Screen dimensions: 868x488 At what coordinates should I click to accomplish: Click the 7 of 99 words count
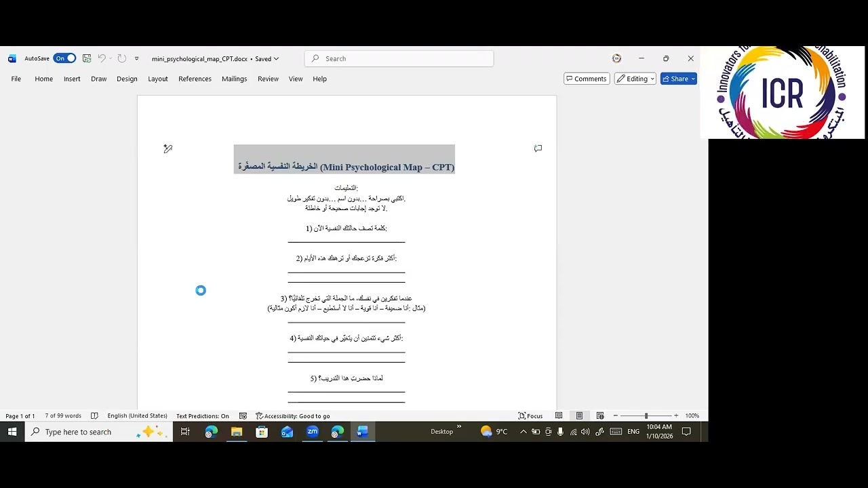[x=63, y=415]
